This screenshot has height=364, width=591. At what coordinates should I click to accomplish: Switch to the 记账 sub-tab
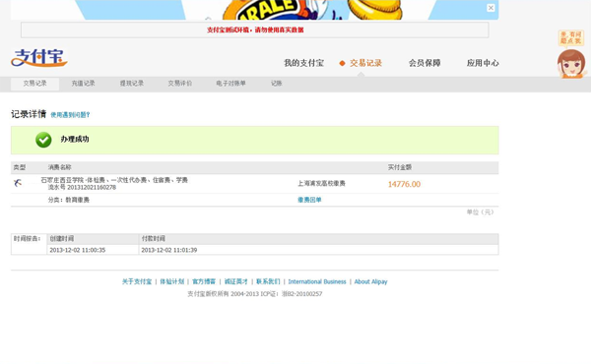[x=276, y=84]
